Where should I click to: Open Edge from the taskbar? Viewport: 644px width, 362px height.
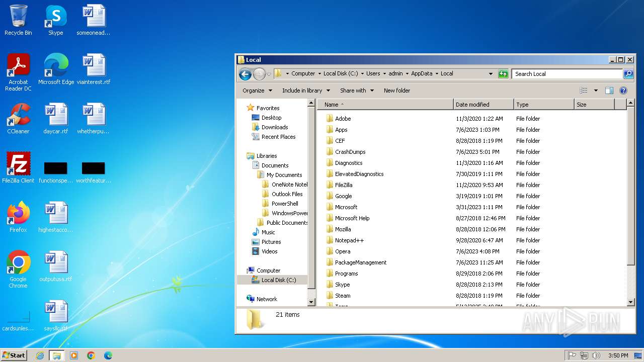tap(108, 355)
